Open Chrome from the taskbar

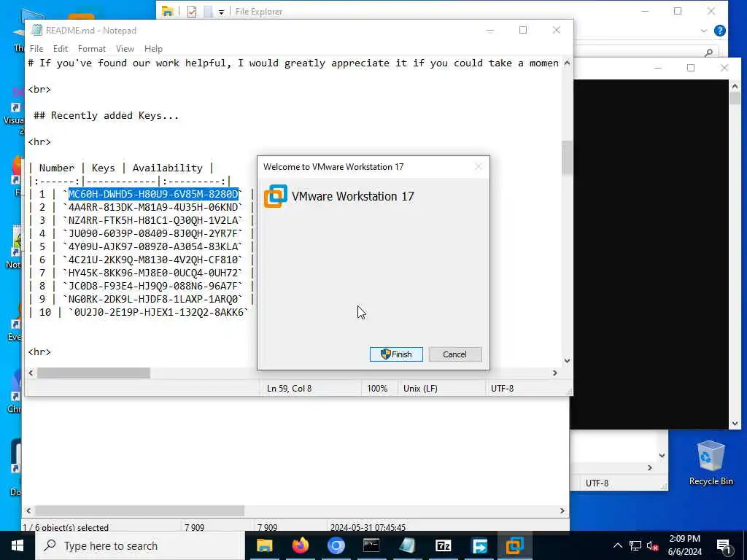point(336,545)
